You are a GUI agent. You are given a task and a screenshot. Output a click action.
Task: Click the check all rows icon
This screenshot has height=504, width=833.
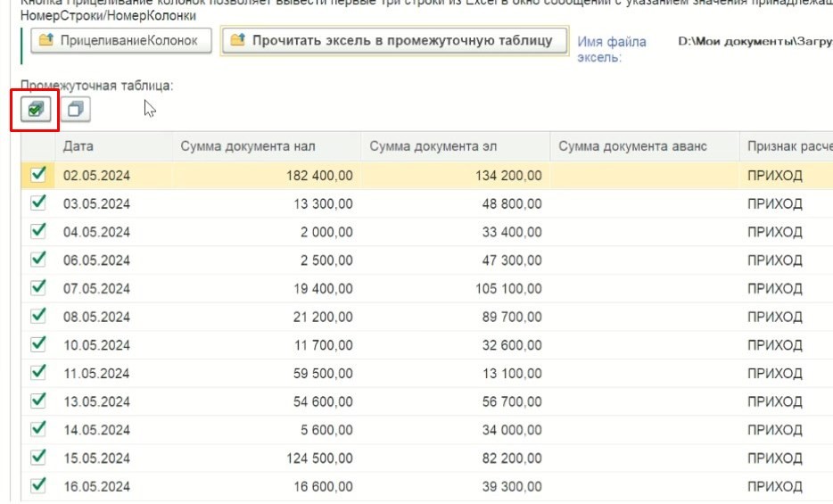coord(35,109)
